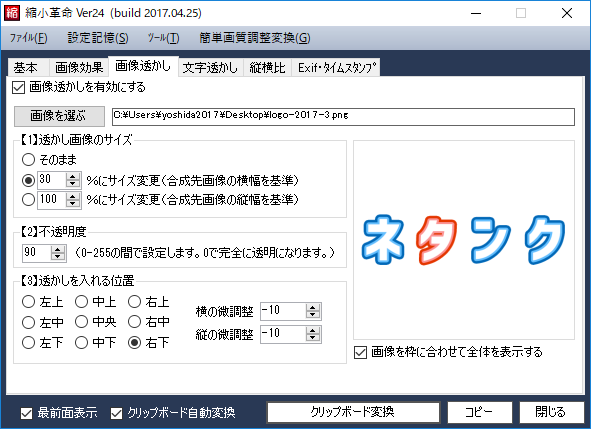Decrease the 100% height size spinner

(x=73, y=203)
